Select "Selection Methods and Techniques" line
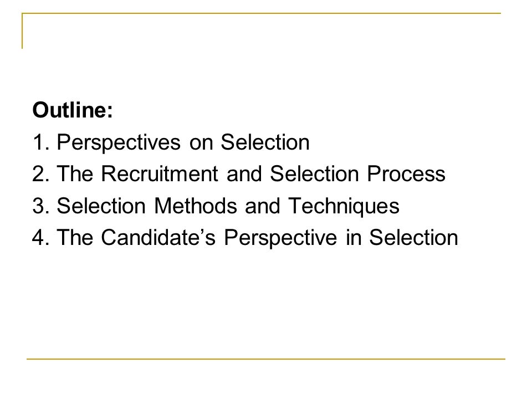 coord(228,206)
